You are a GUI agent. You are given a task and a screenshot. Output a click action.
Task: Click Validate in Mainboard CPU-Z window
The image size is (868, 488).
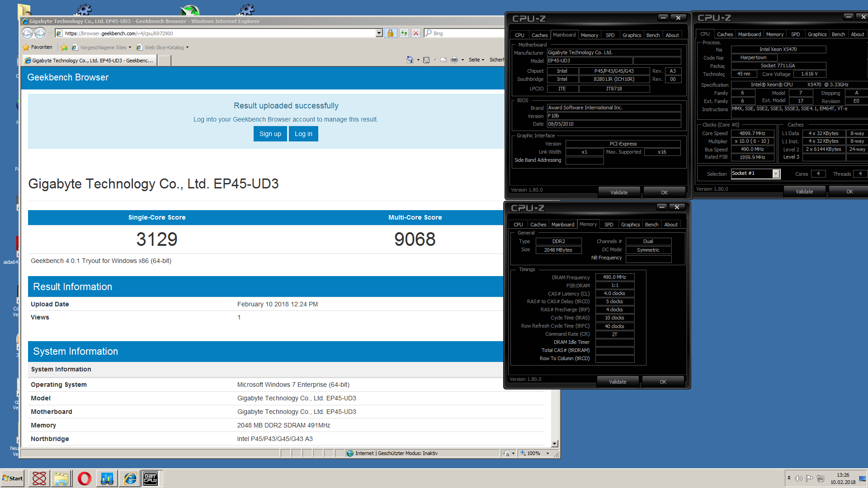pyautogui.click(x=619, y=192)
